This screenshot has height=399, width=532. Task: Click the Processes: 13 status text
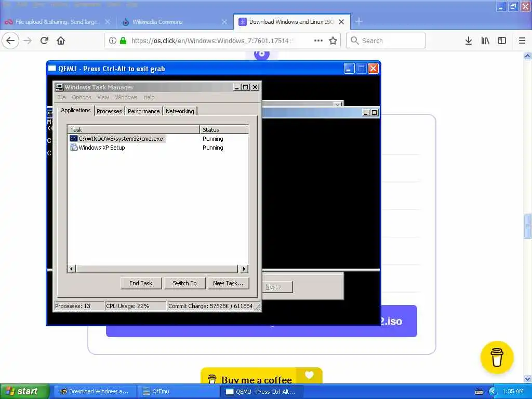(x=73, y=306)
